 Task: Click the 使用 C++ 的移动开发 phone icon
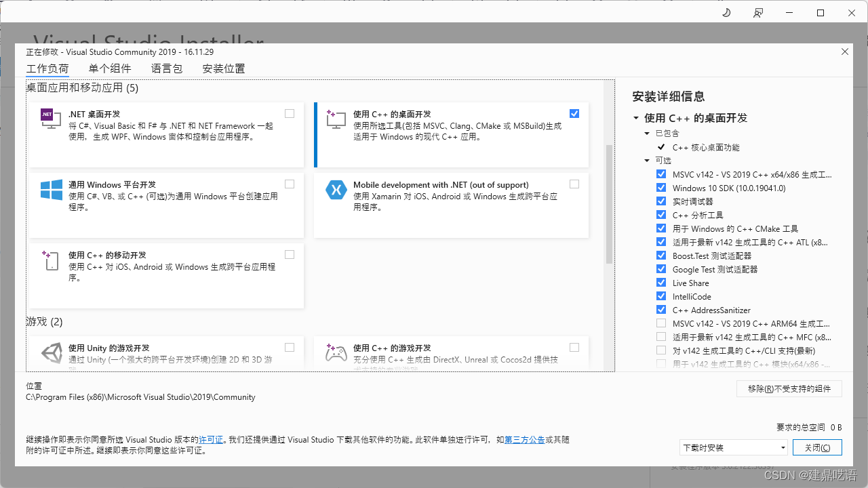(52, 260)
